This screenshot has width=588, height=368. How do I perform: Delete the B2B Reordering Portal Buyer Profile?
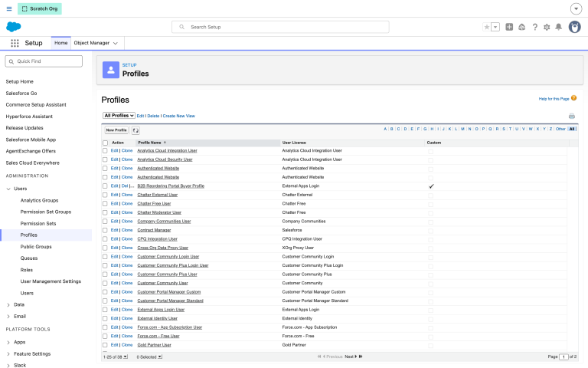coord(125,186)
